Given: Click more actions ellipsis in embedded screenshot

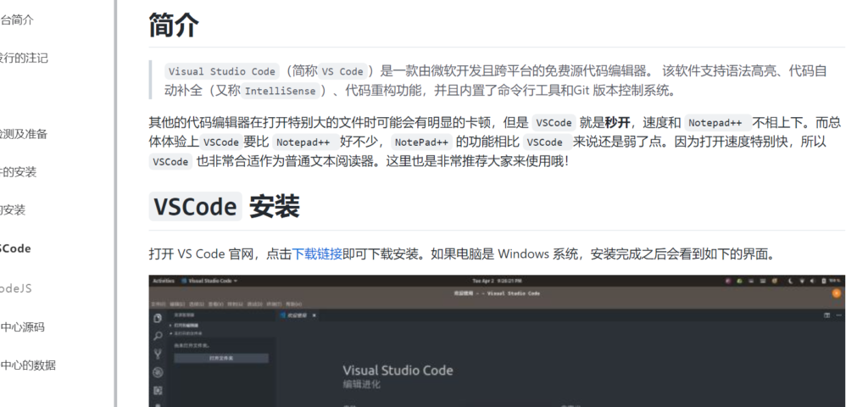Looking at the screenshot, I should coord(838,315).
